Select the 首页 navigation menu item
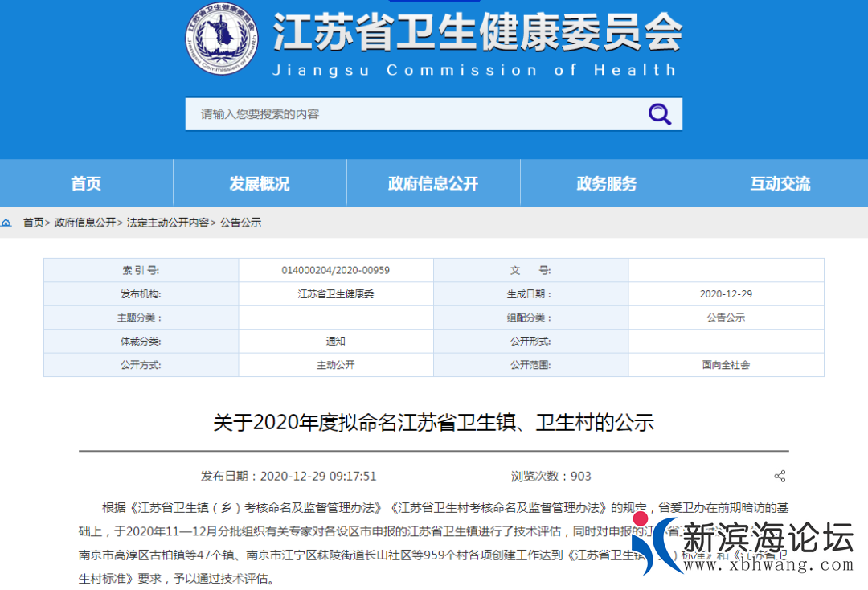The width and height of the screenshot is (868, 590). [85, 183]
